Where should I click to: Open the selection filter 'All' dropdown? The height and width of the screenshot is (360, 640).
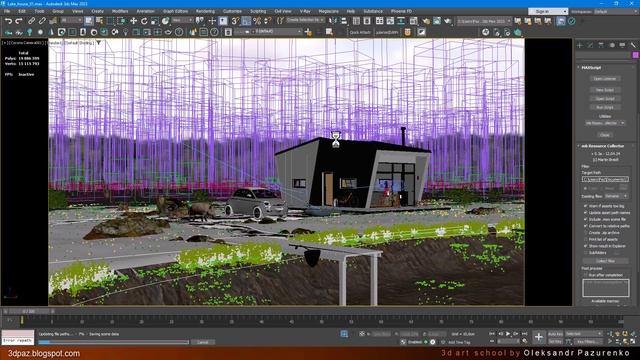tap(71, 20)
